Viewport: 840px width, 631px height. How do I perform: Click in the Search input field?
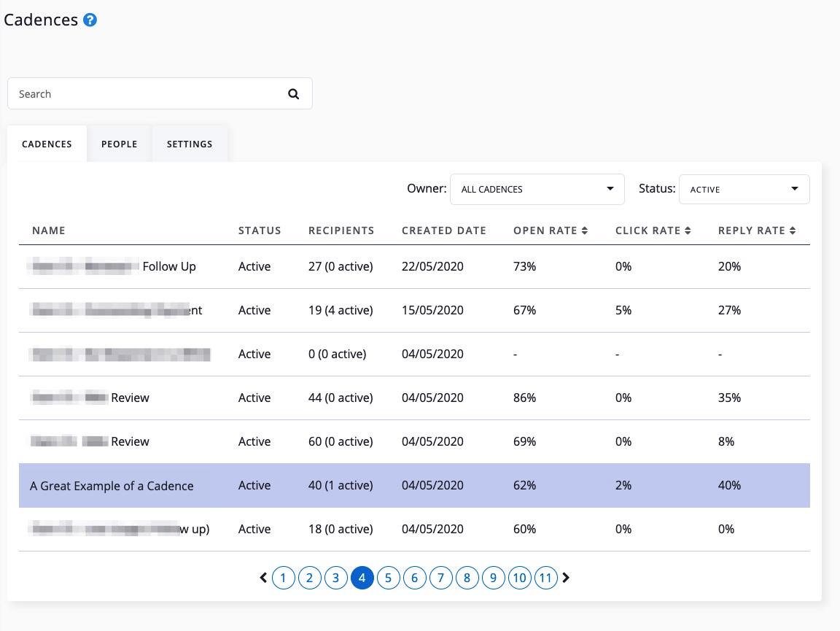click(146, 94)
